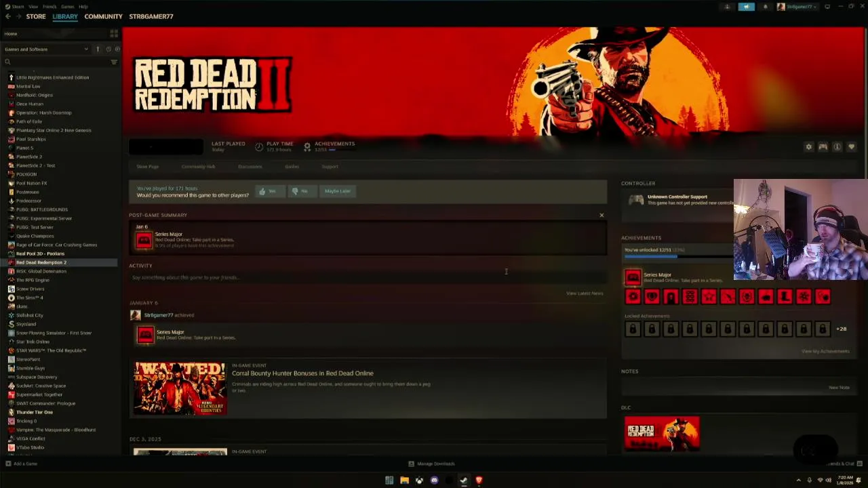Open File Explorer from the Windows taskbar

click(x=404, y=480)
